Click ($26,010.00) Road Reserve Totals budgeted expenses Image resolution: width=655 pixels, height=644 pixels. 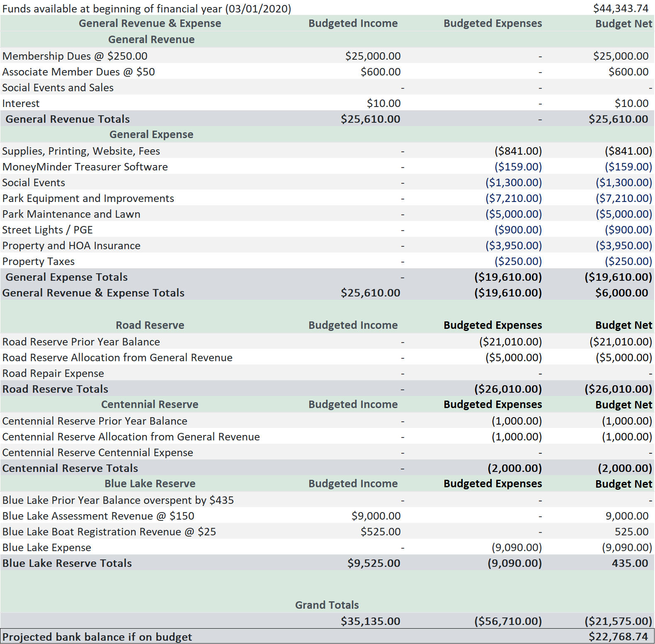(508, 389)
